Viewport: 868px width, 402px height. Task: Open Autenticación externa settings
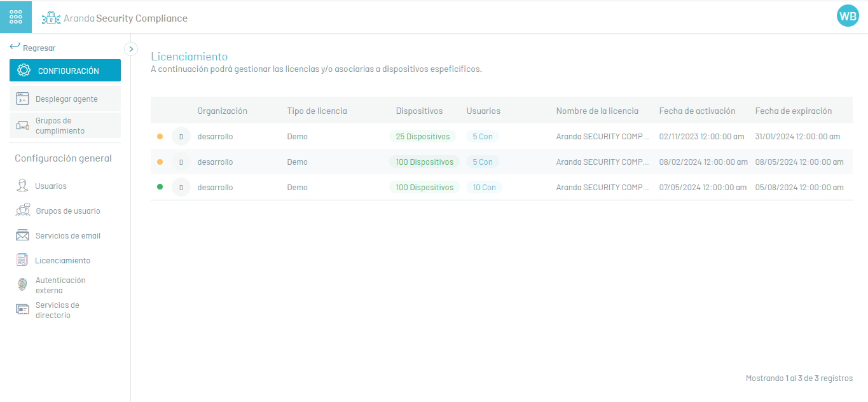(60, 285)
